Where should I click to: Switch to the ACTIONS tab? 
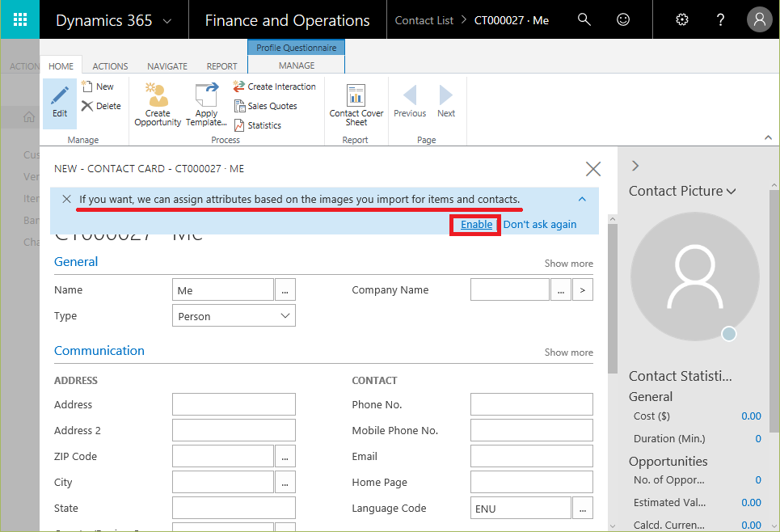click(110, 66)
